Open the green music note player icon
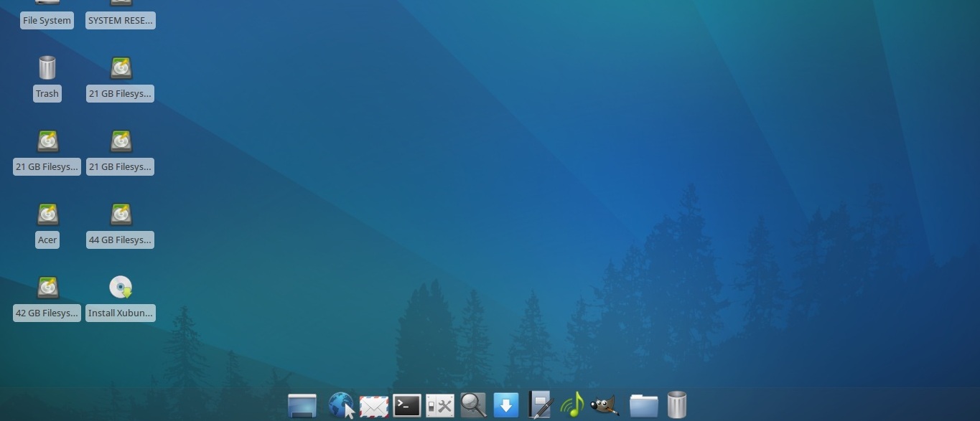This screenshot has width=980, height=421. tap(572, 405)
